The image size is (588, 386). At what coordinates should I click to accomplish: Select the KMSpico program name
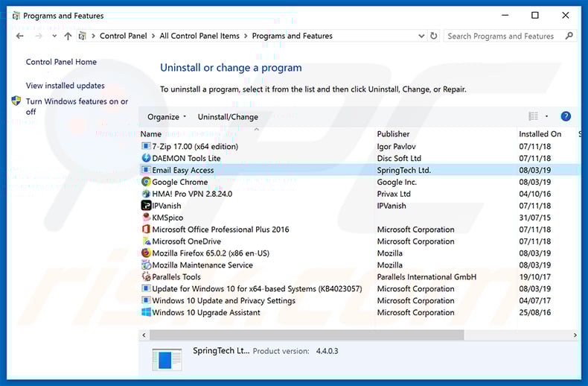167,218
